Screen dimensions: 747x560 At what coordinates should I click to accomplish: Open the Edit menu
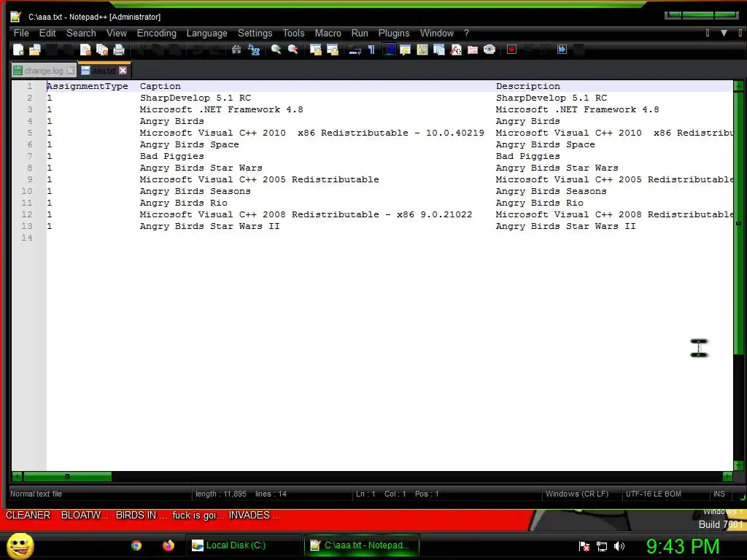click(47, 33)
